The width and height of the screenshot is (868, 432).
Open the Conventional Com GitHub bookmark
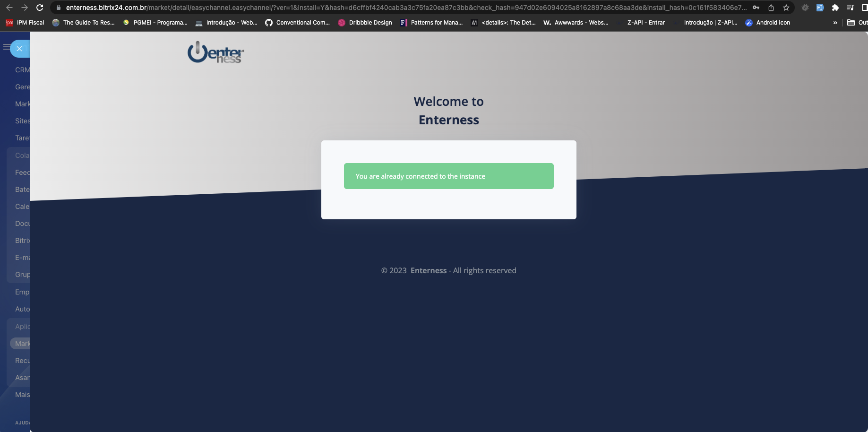click(298, 22)
